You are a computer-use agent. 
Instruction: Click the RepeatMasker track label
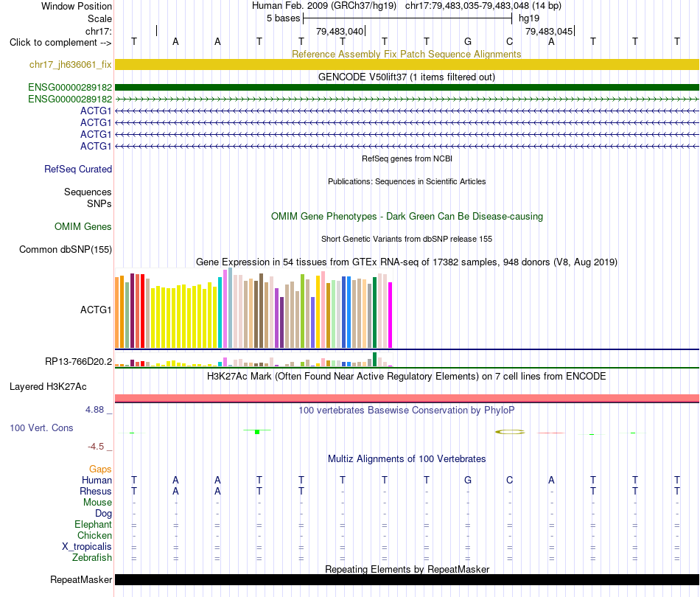(81, 579)
